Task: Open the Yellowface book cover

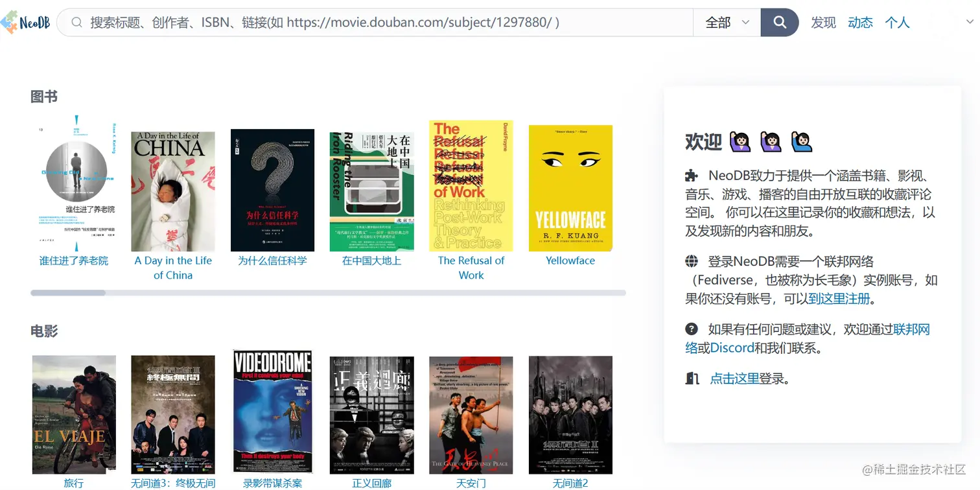Action: click(x=570, y=188)
